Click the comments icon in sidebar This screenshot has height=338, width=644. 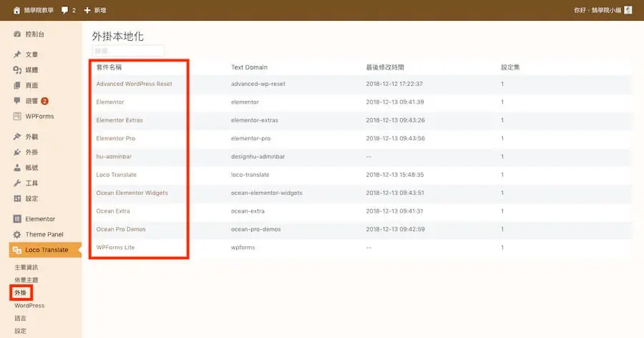point(17,101)
